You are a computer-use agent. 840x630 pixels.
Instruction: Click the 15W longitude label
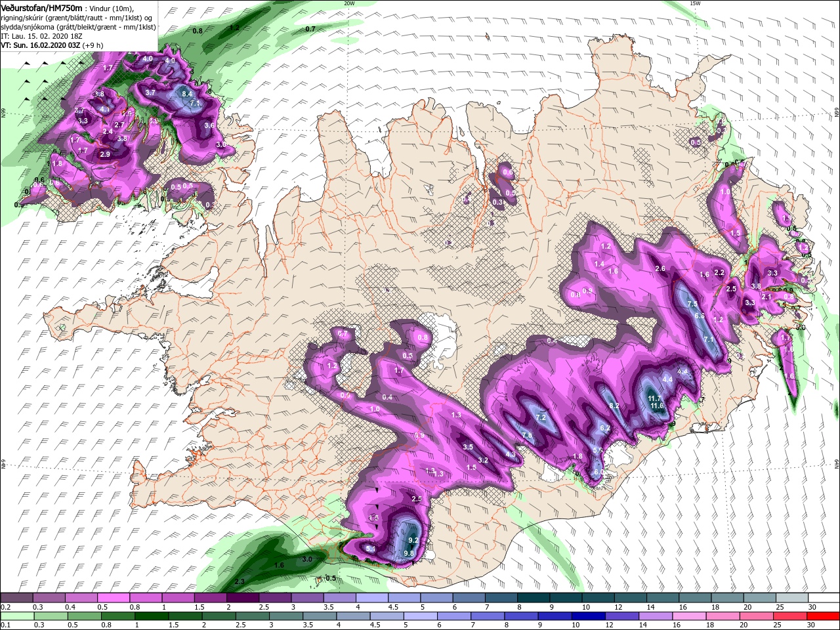[x=695, y=3]
